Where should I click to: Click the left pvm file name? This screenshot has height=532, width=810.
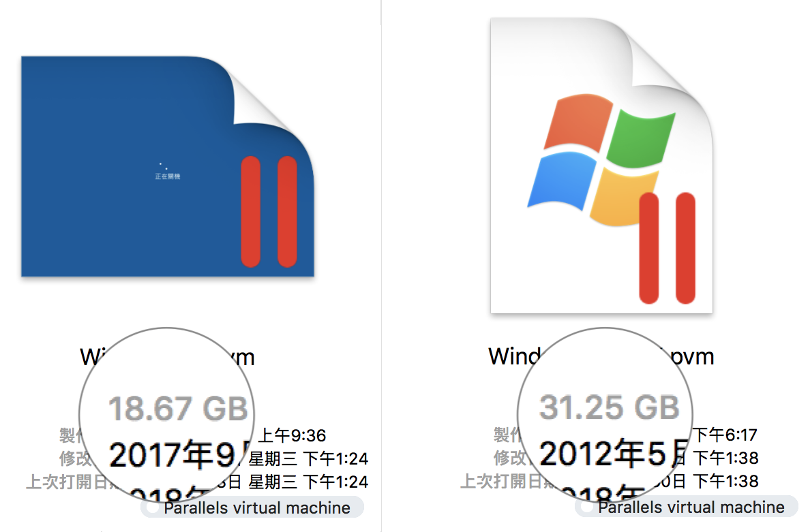(x=167, y=357)
